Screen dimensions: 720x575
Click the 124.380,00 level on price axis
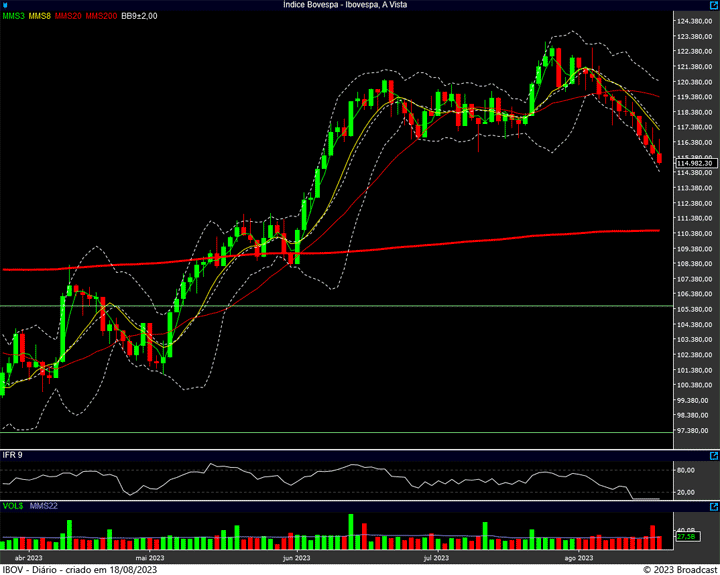tap(693, 21)
